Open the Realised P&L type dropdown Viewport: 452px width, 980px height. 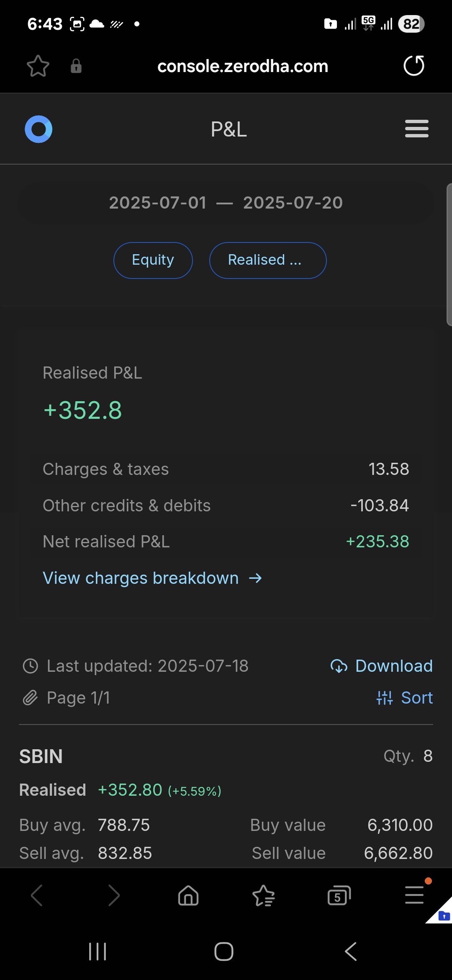(x=268, y=260)
